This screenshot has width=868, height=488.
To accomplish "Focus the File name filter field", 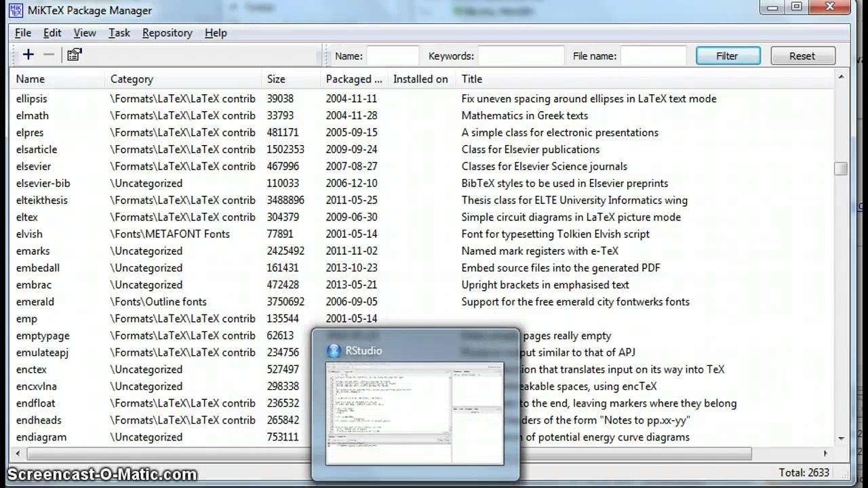I will pos(654,56).
